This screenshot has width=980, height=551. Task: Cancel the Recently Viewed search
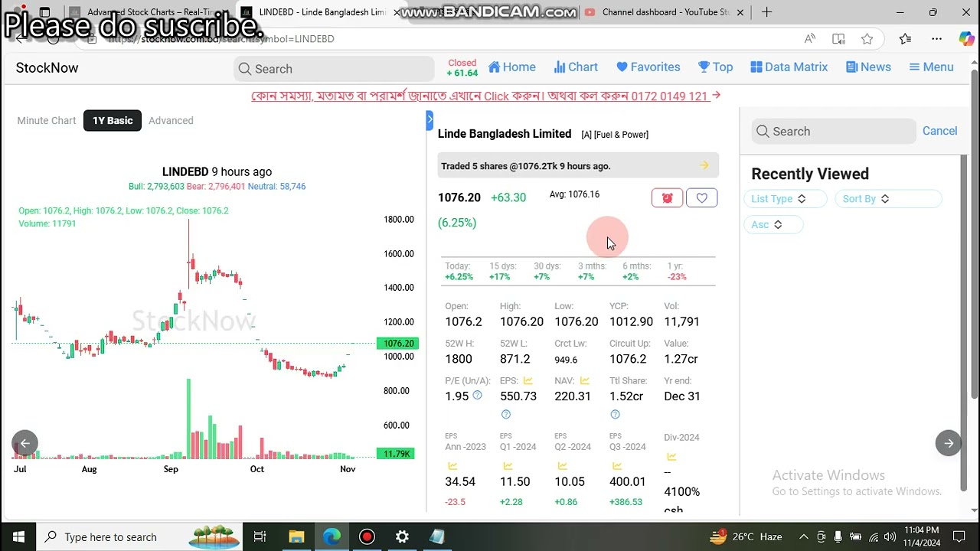(939, 131)
